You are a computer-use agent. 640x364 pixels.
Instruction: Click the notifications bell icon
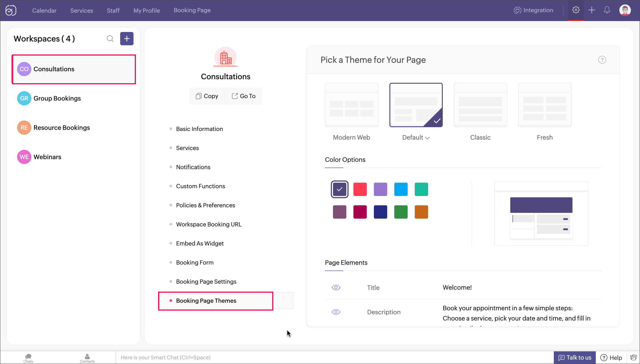[607, 10]
